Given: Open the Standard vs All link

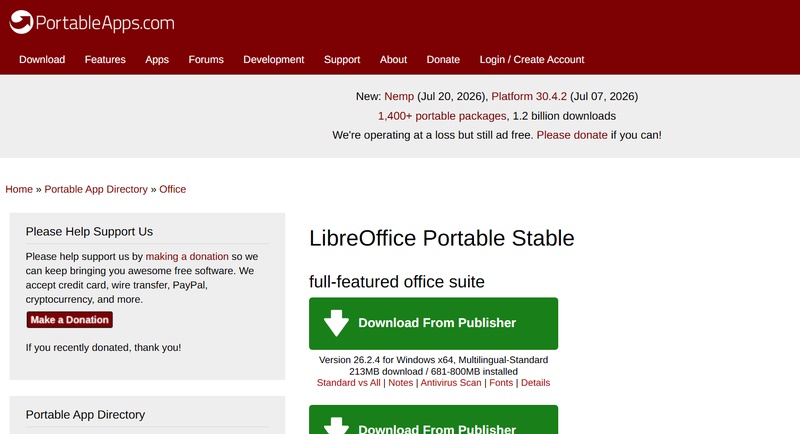Looking at the screenshot, I should coord(348,382).
